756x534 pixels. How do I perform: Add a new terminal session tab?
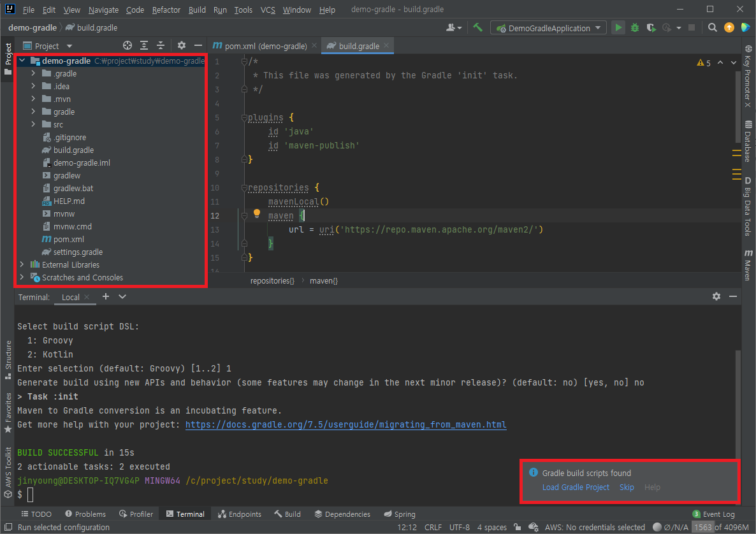pos(106,296)
